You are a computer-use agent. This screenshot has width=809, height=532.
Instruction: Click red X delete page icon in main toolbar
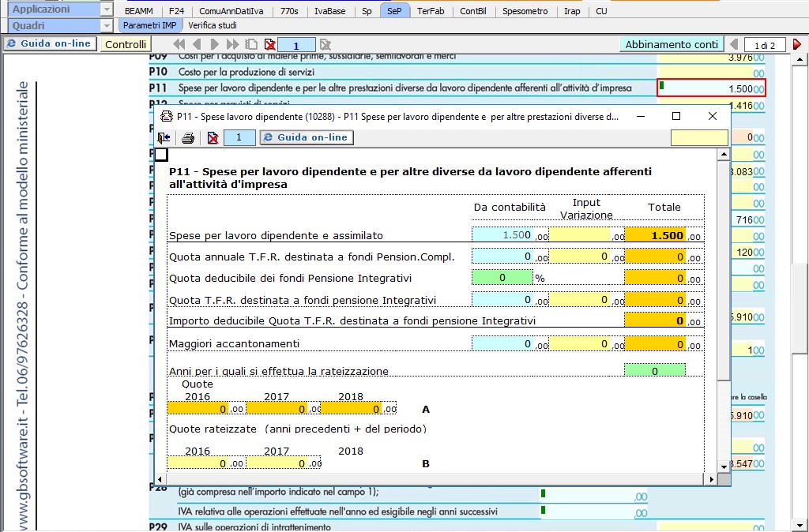[x=269, y=44]
